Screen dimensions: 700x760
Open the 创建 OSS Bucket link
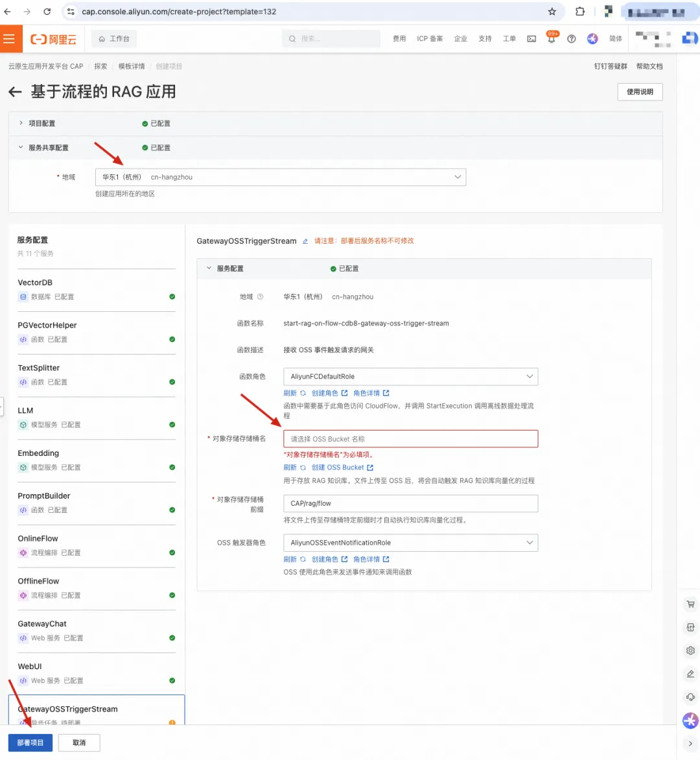click(x=342, y=468)
